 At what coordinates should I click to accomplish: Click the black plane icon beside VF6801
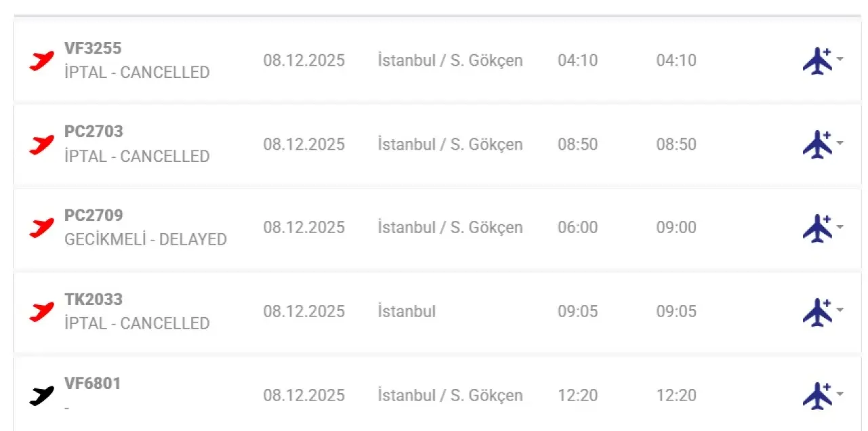point(41,396)
